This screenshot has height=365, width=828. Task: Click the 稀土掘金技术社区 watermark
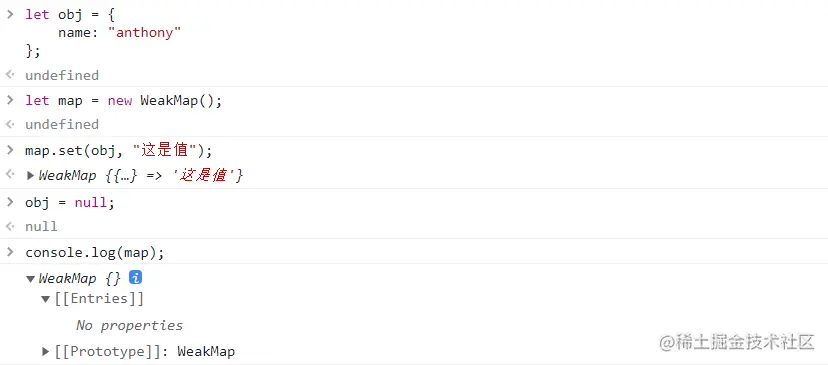737,342
